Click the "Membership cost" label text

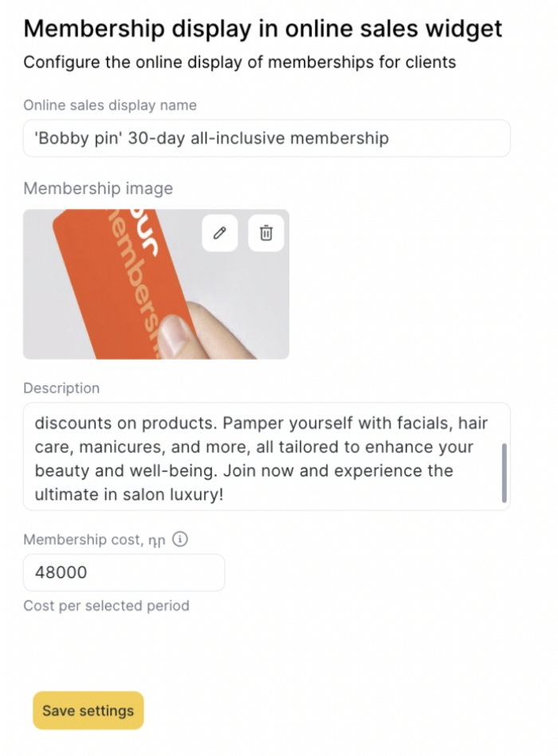point(84,540)
